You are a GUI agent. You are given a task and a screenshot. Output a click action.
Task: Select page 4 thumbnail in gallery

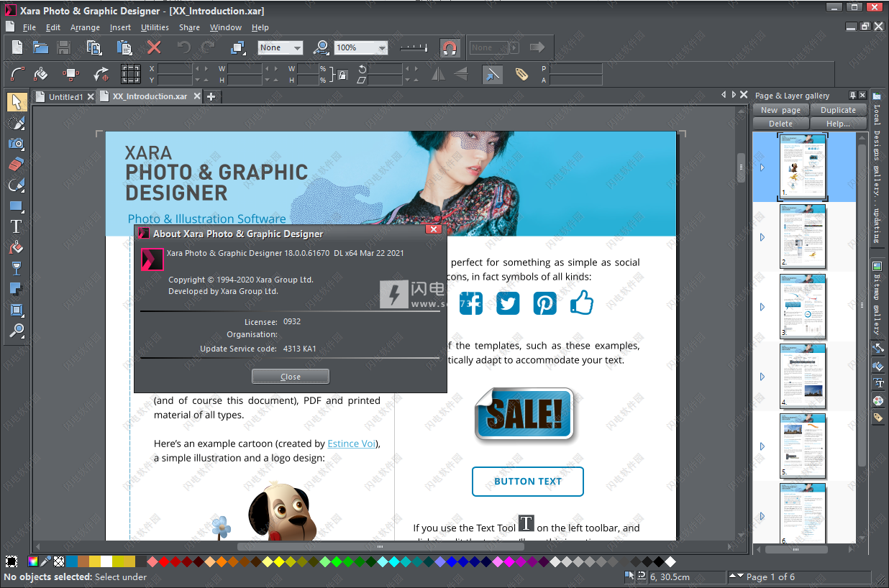803,376
